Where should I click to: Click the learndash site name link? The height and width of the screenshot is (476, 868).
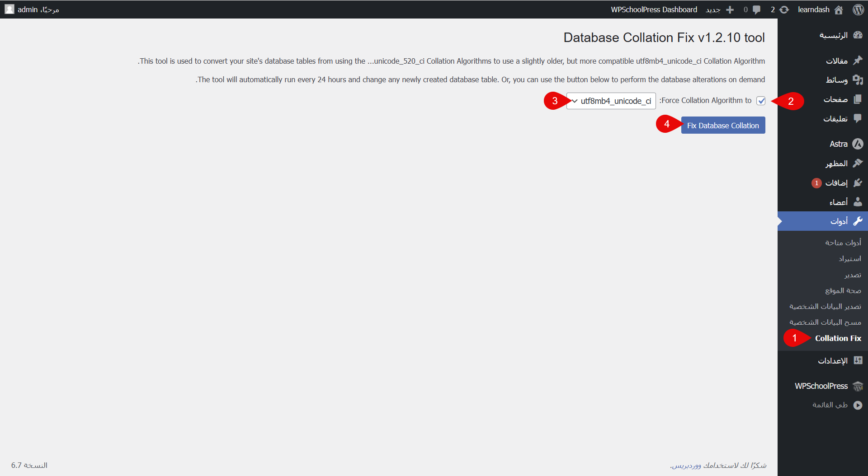pos(814,9)
